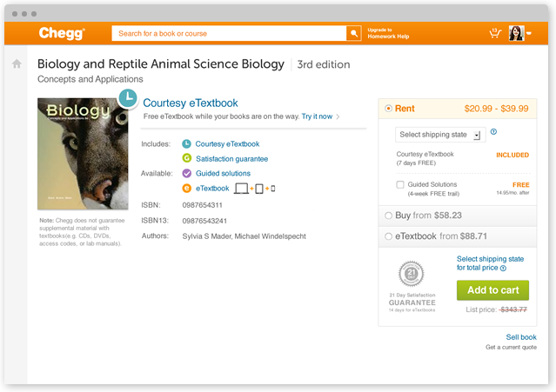Click the rent price $20.99 - $39.99
The height and width of the screenshot is (392, 556).
(496, 109)
